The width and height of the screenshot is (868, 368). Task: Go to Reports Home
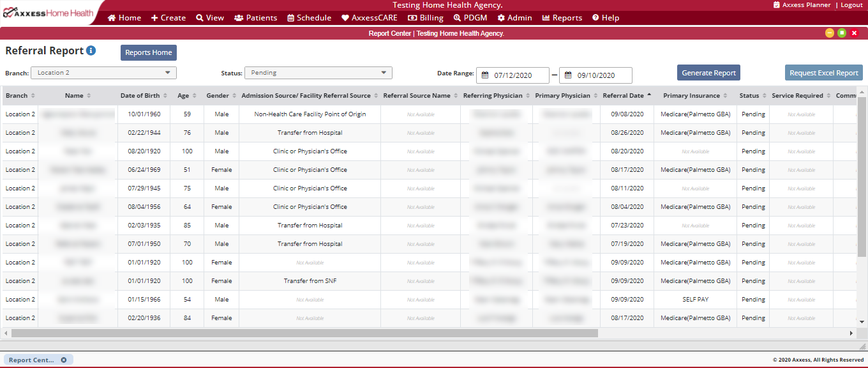pyautogui.click(x=149, y=52)
